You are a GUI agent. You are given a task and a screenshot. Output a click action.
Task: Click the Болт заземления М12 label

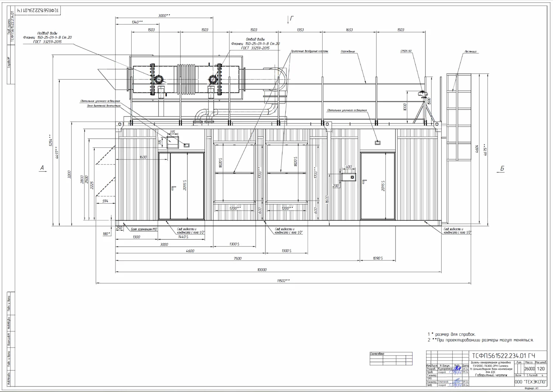(x=144, y=229)
